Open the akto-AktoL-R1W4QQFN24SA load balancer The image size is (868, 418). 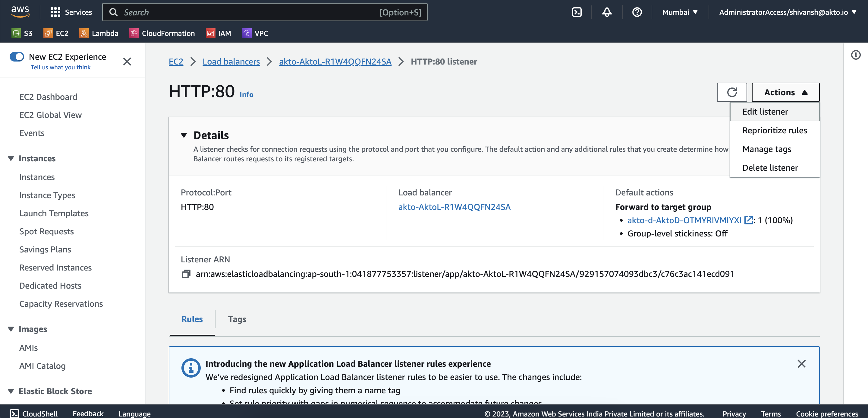[x=454, y=207]
